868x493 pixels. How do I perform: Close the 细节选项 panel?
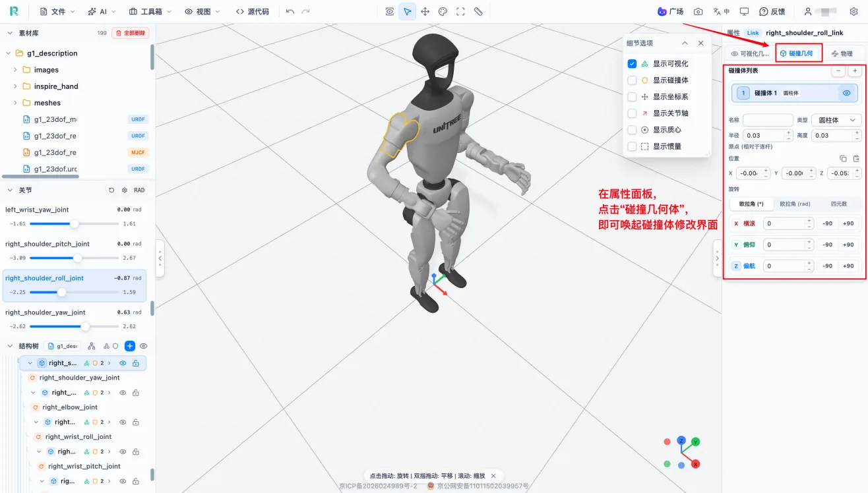tap(700, 43)
